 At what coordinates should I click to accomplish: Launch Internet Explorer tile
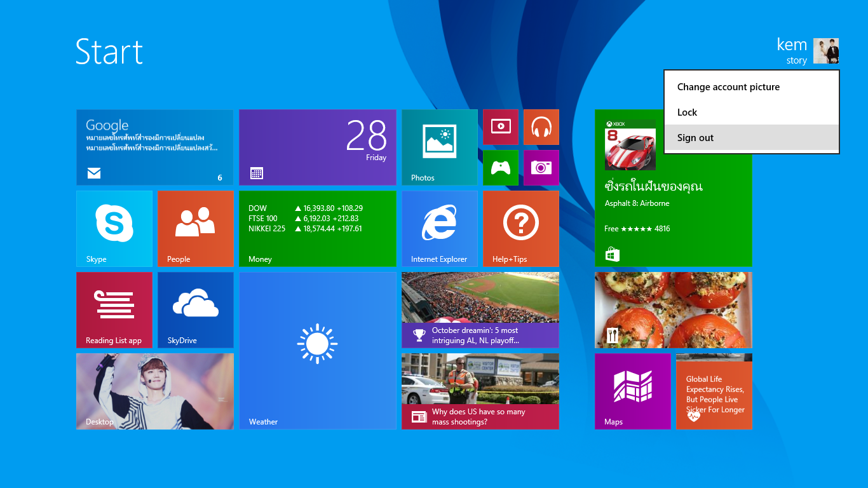pos(440,229)
